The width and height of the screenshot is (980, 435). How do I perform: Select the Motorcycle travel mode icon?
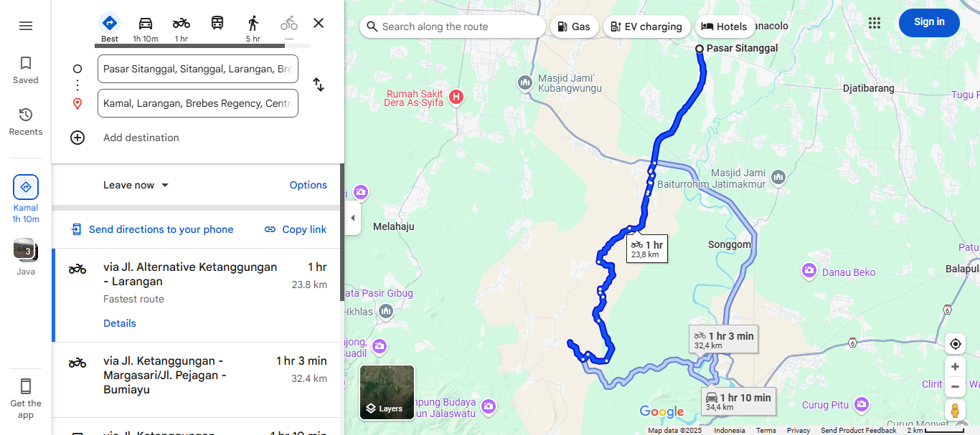pyautogui.click(x=182, y=23)
